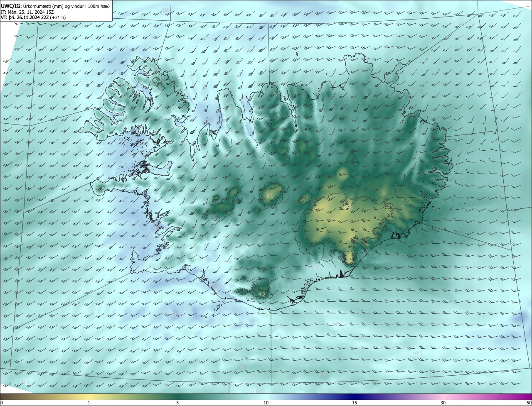This screenshot has height=406, width=532.
Task: Click the 0 tick on the color scale
Action: pos(1,403)
